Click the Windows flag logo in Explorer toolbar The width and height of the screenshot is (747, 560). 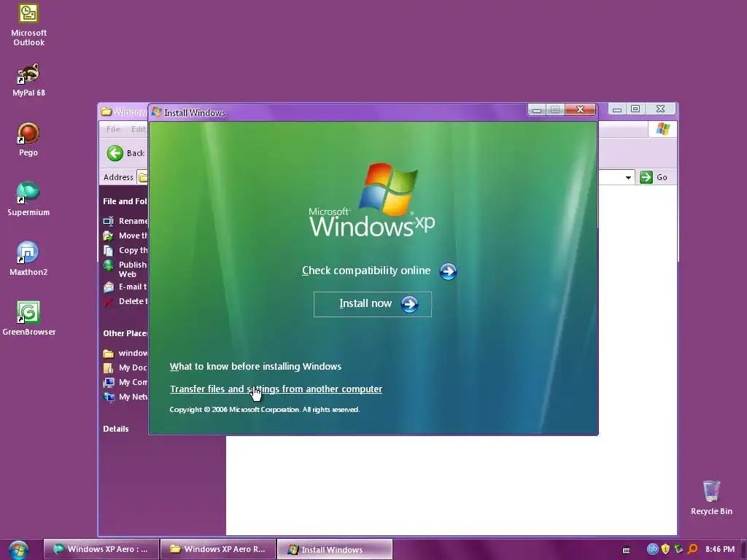coord(662,128)
